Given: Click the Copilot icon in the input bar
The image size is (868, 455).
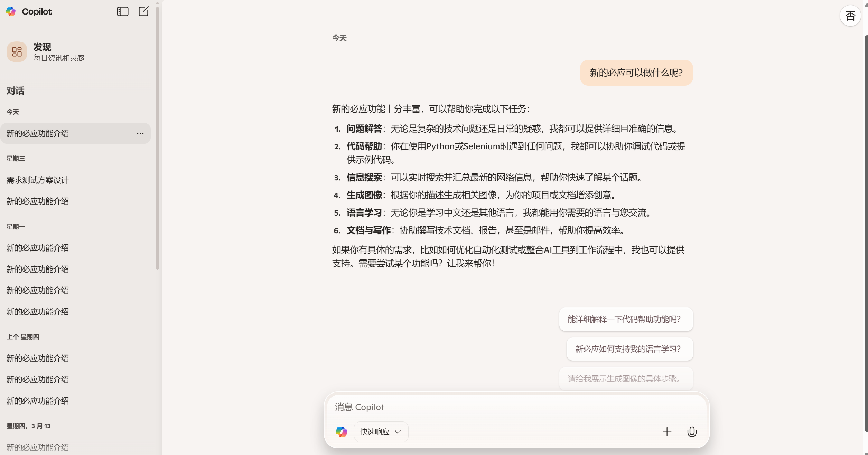Looking at the screenshot, I should (342, 432).
